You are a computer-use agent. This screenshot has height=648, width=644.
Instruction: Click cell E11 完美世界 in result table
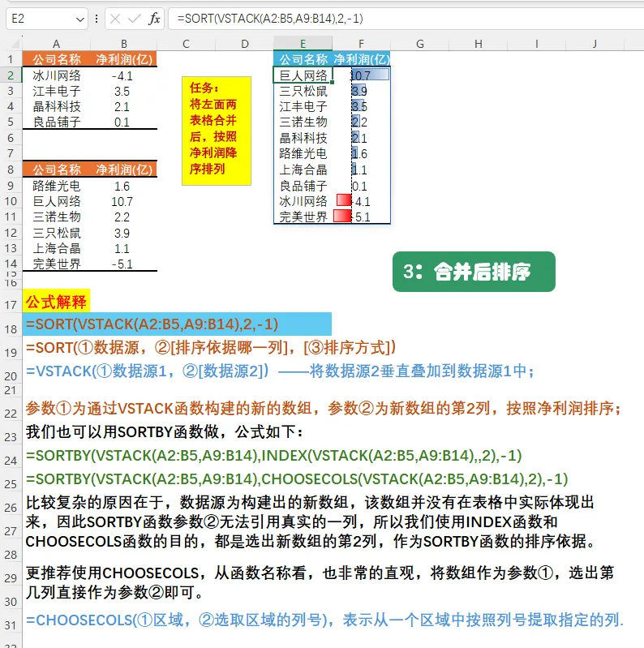coord(303,217)
